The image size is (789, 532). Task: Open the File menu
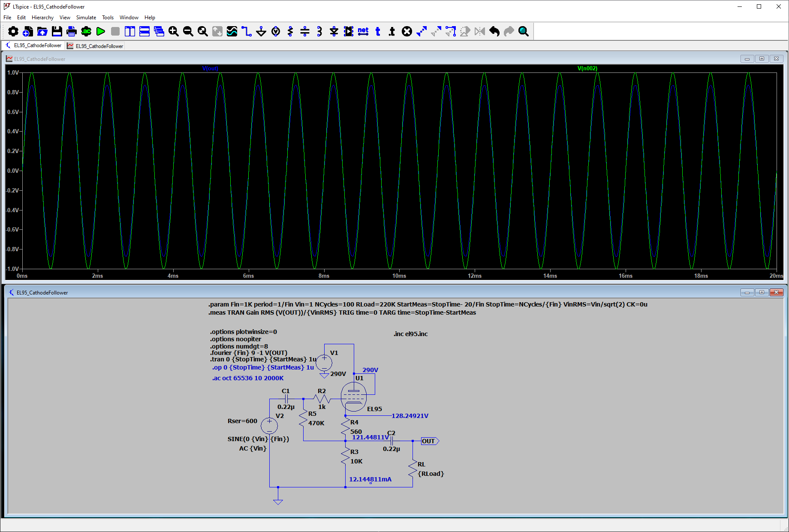pyautogui.click(x=7, y=18)
